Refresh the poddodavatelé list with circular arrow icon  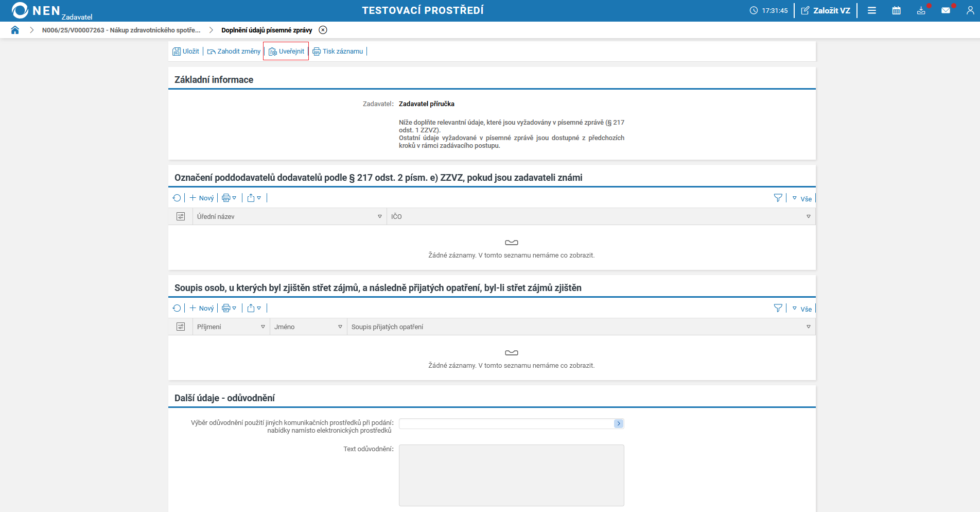(177, 198)
